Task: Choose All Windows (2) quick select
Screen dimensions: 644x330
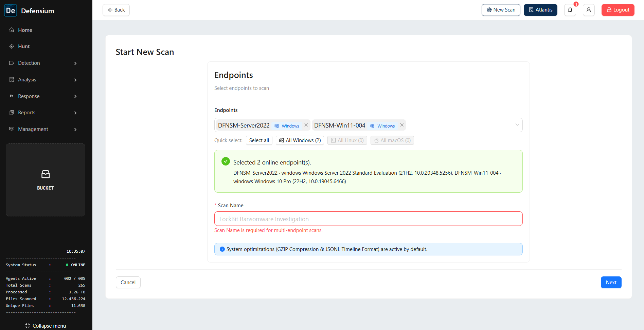Action: pos(300,140)
